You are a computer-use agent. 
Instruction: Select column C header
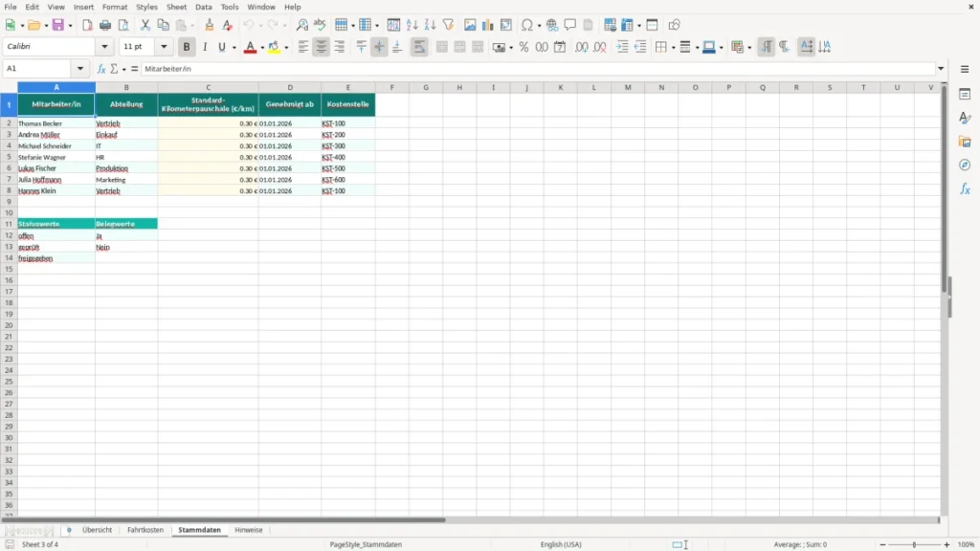(208, 87)
